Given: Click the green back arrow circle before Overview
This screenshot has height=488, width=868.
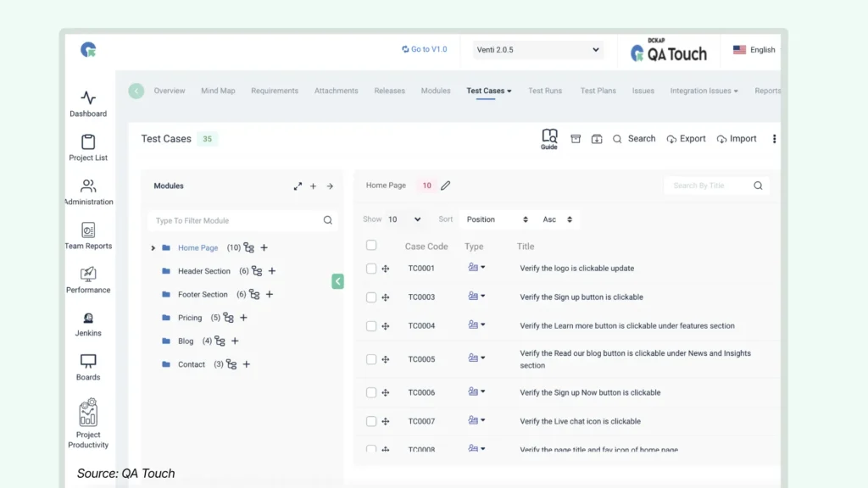Looking at the screenshot, I should 136,91.
